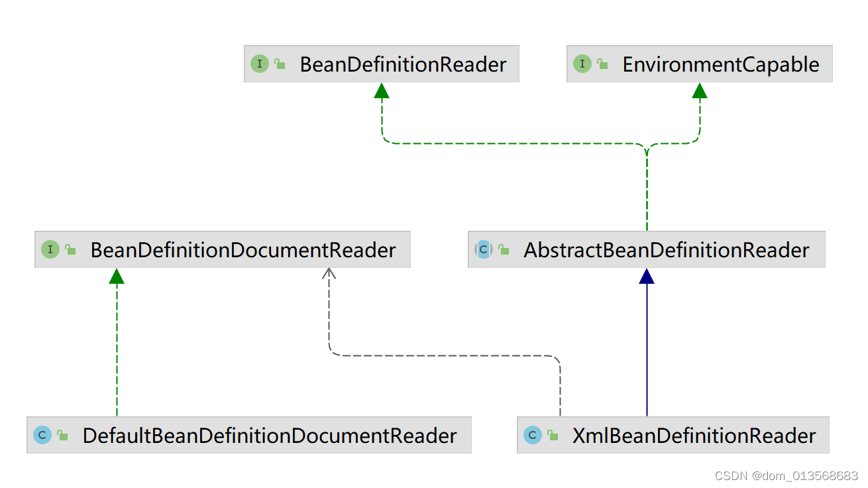Click the interface icon of BeanDefinitionReader
The width and height of the screenshot is (868, 488).
[x=259, y=64]
